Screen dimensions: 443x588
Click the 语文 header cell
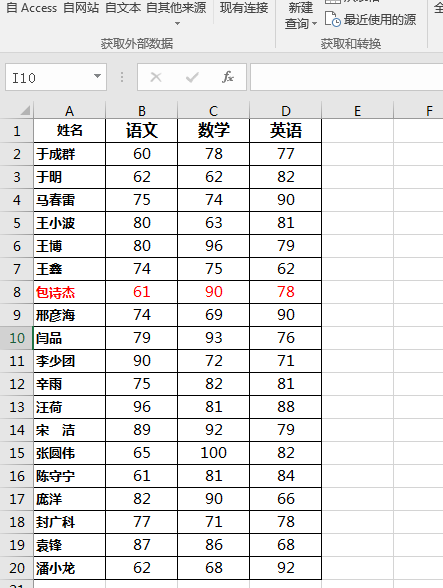click(x=141, y=131)
